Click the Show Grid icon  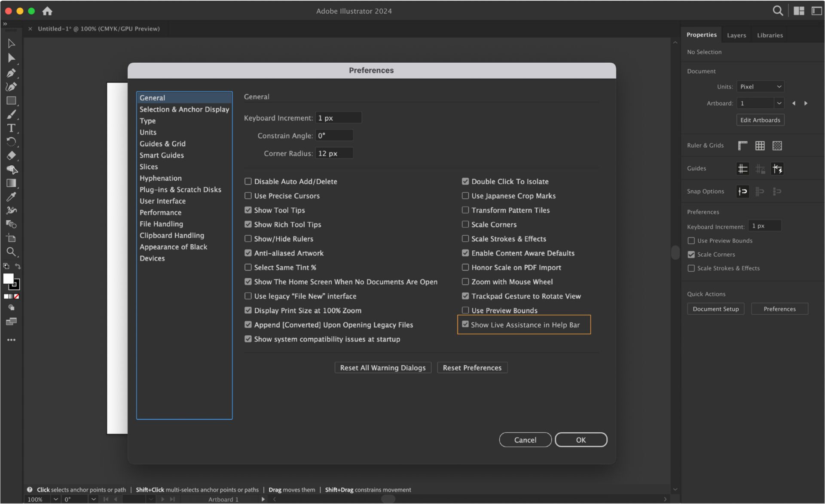[x=760, y=146]
